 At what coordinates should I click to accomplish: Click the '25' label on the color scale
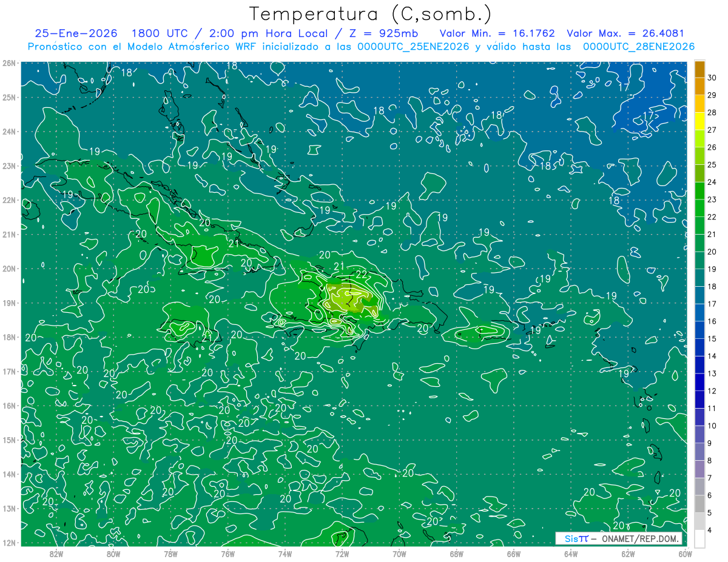pos(712,165)
